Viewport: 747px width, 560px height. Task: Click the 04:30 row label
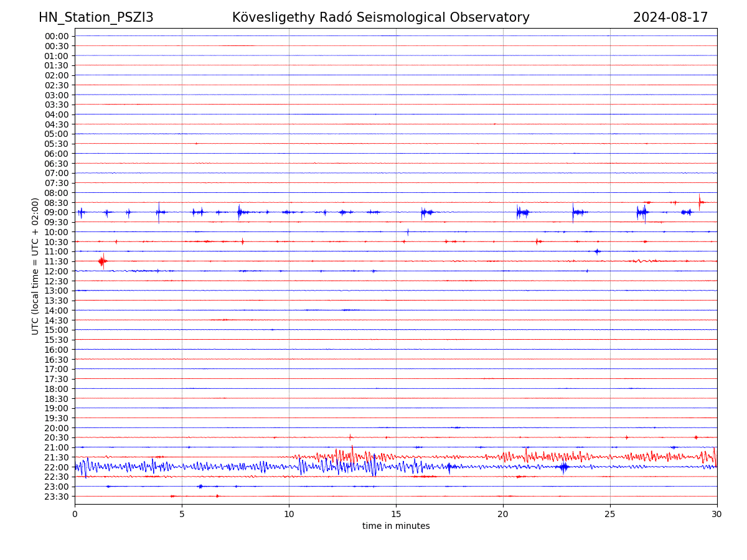click(57, 124)
